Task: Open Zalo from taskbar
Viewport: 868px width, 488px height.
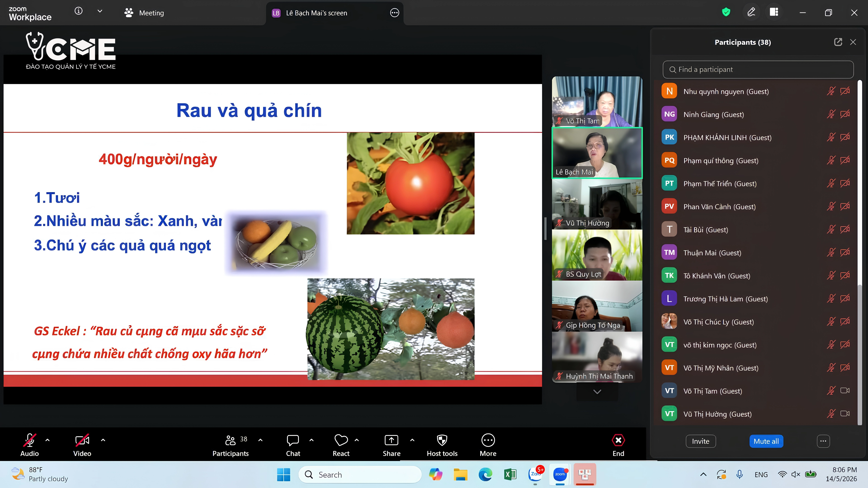Action: 535,475
